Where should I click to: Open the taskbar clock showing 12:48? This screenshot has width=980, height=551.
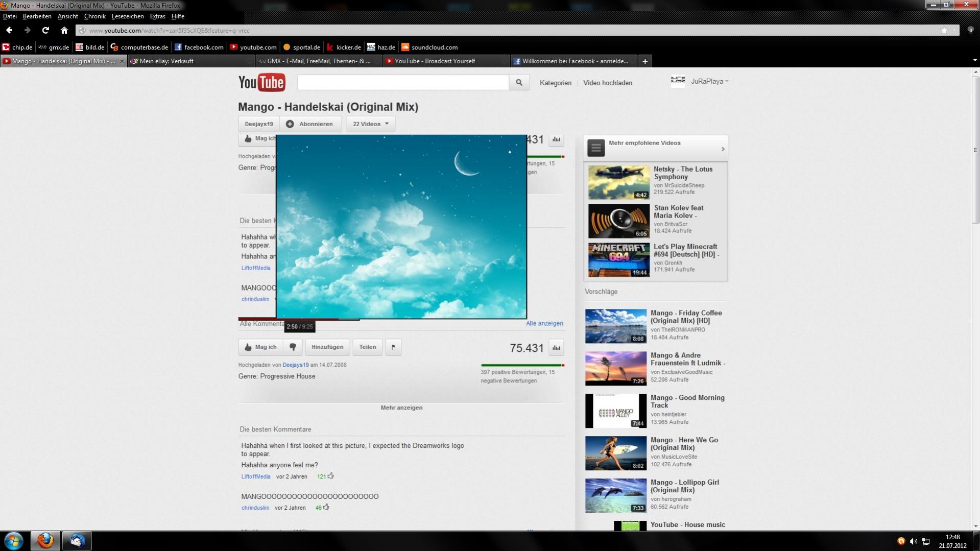tap(952, 541)
